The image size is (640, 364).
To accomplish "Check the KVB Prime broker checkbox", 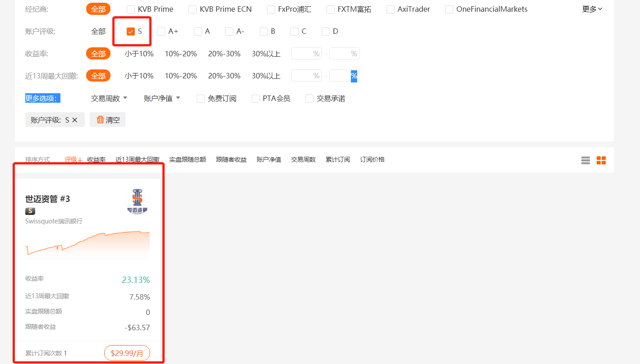I will 131,9.
